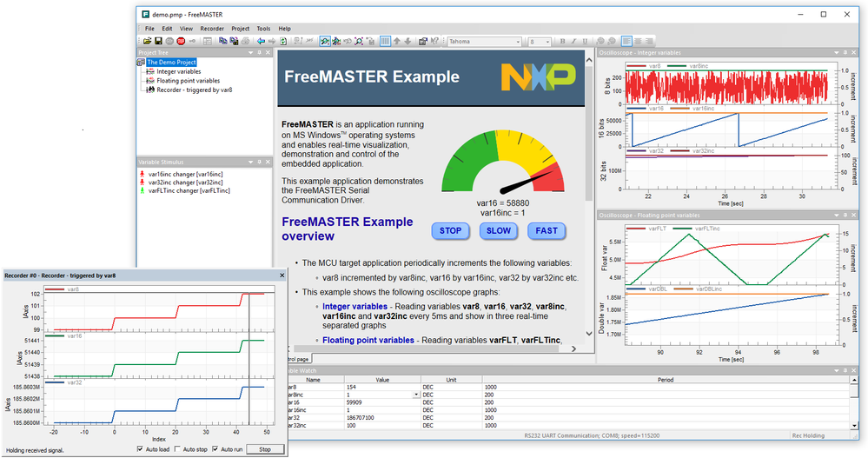Click the FAST button

click(547, 231)
